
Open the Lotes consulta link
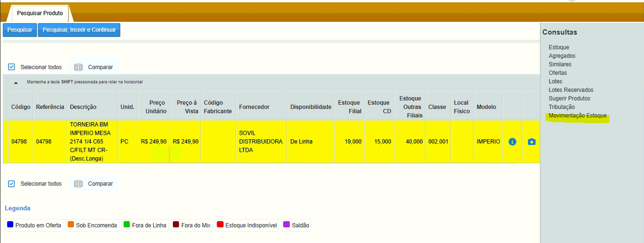click(555, 81)
